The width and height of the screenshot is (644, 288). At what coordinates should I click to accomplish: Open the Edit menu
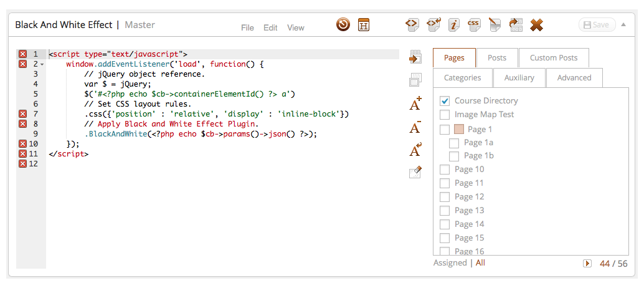(271, 28)
